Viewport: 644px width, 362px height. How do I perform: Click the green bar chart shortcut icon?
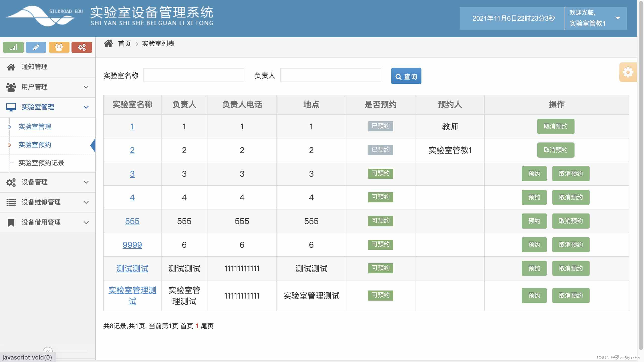pos(13,47)
